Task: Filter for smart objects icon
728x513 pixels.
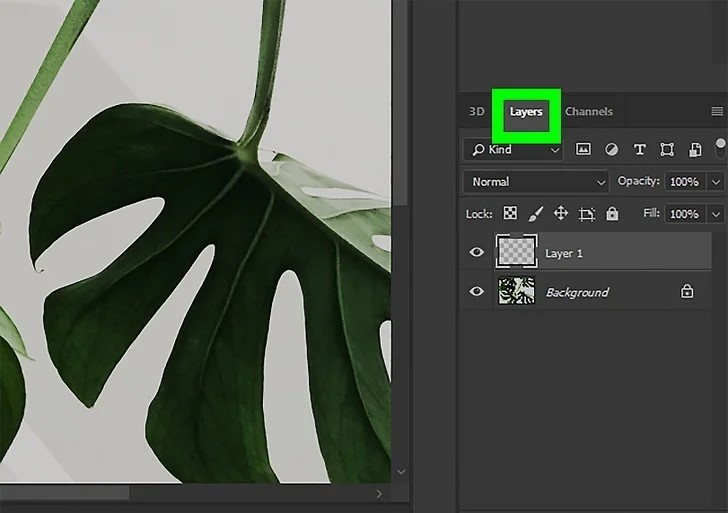Action: [x=694, y=150]
